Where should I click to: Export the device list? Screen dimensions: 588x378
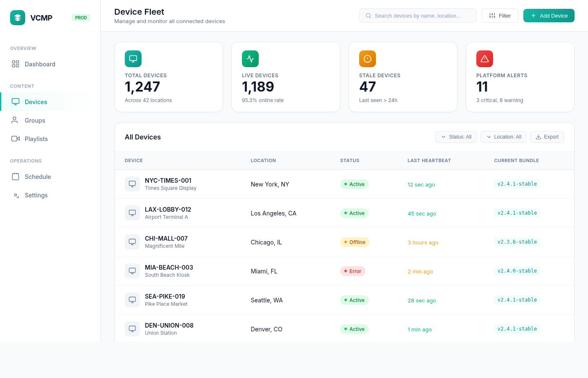click(547, 137)
